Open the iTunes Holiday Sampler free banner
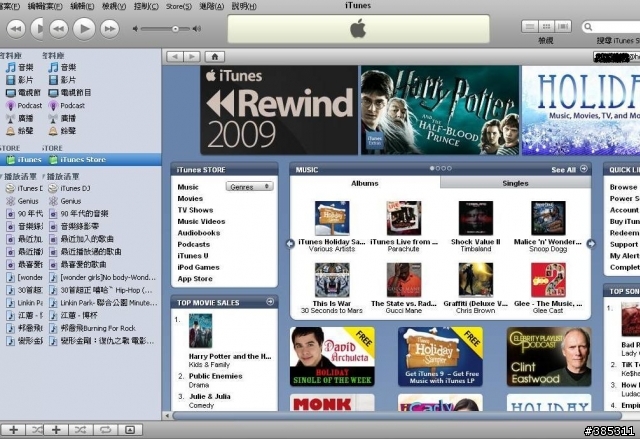Screen dimensions: 640x439 coord(440,356)
